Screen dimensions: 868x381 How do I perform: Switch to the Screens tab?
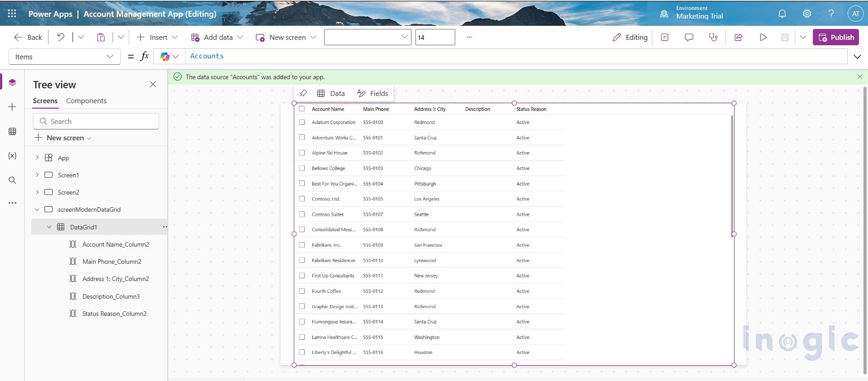tap(45, 100)
